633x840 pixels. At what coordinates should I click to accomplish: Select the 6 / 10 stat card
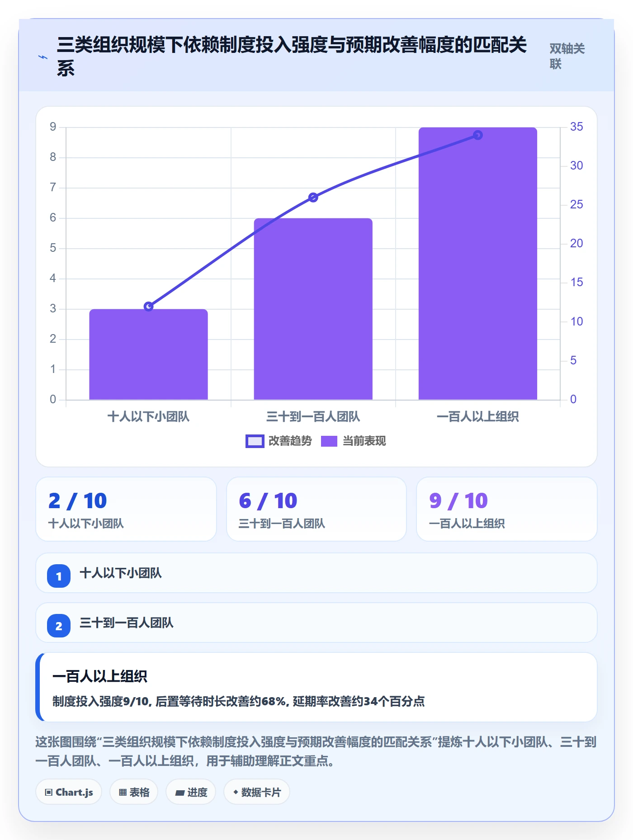click(x=316, y=509)
